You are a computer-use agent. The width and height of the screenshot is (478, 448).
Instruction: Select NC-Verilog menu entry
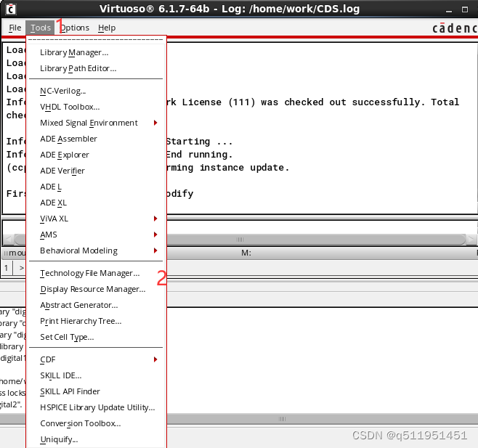pyautogui.click(x=96, y=91)
